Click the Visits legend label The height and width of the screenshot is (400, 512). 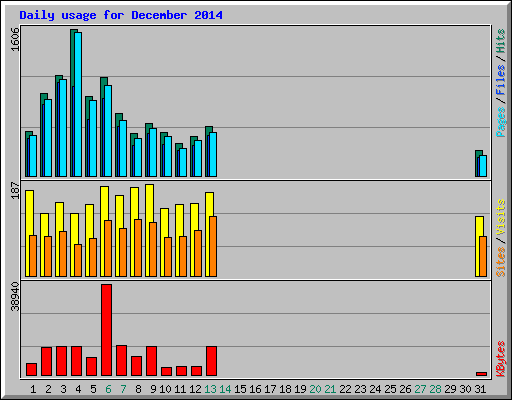click(x=501, y=218)
